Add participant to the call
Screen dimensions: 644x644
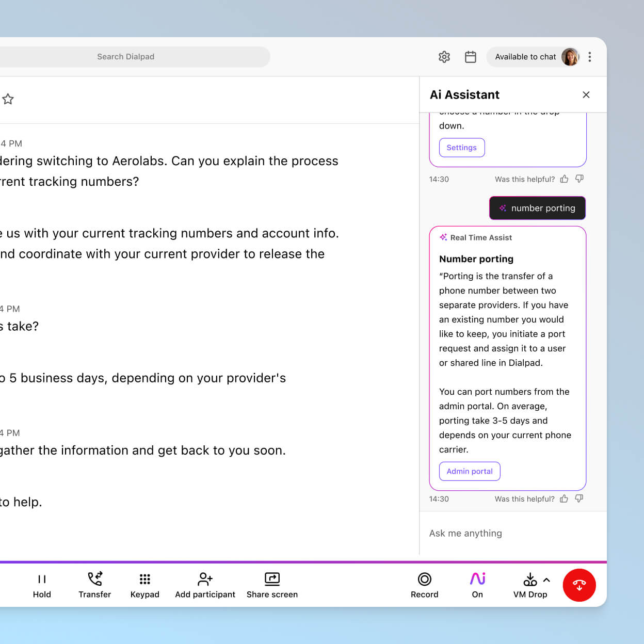click(x=205, y=586)
